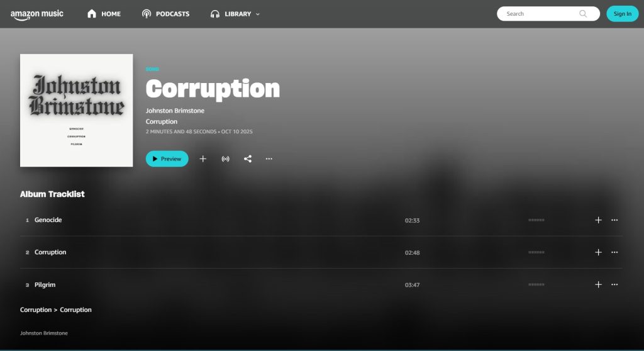Add Genocide track with its plus icon
Screen dimensions: 644x351
(599, 220)
